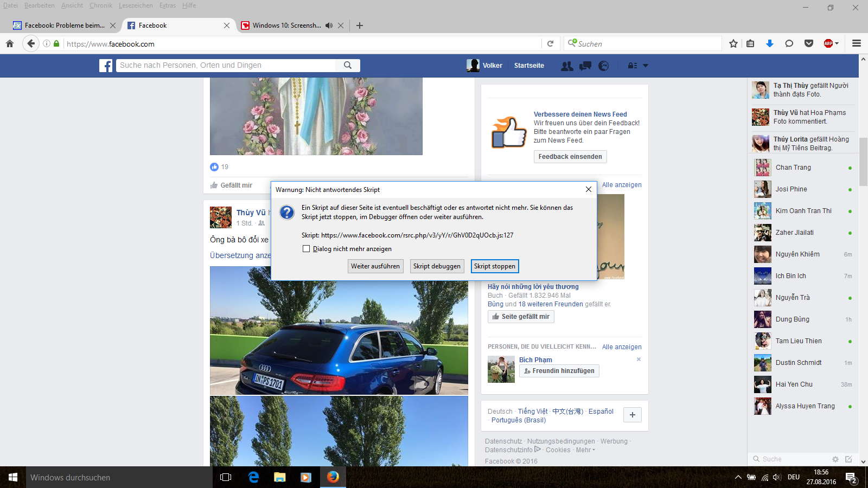
Task: Mute the Windows 10 Screenshot tab
Action: (329, 25)
